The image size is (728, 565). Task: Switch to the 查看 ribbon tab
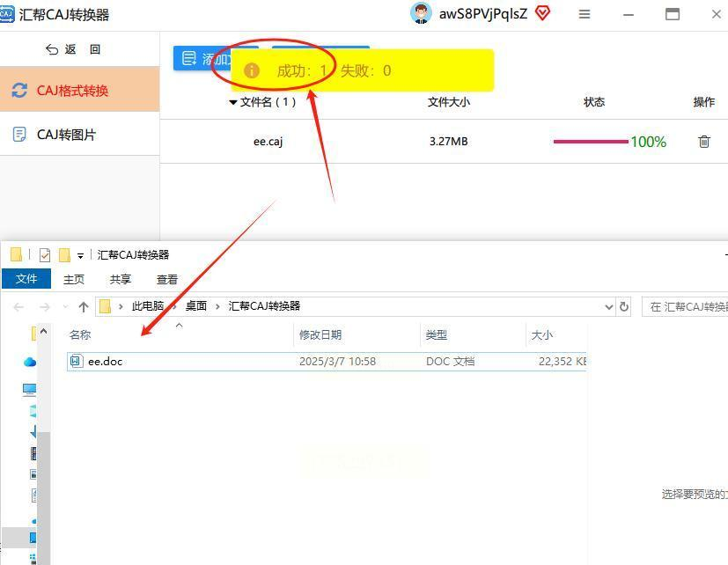point(167,279)
